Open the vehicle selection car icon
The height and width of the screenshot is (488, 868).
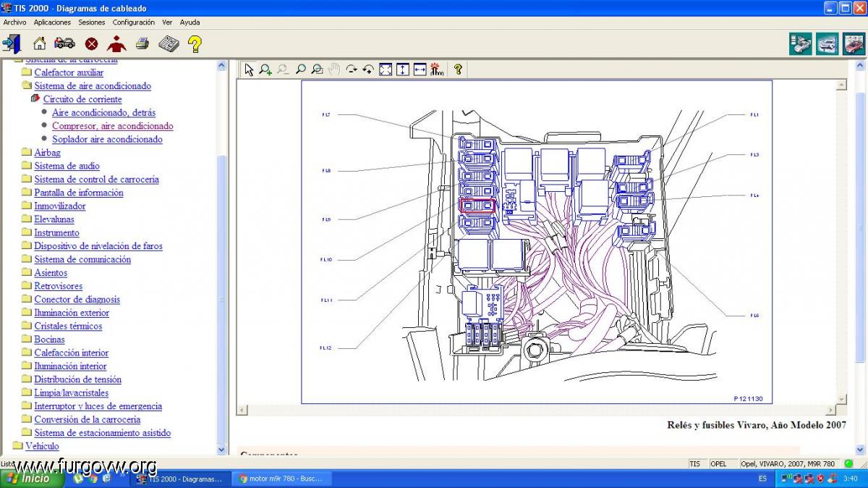(x=64, y=43)
